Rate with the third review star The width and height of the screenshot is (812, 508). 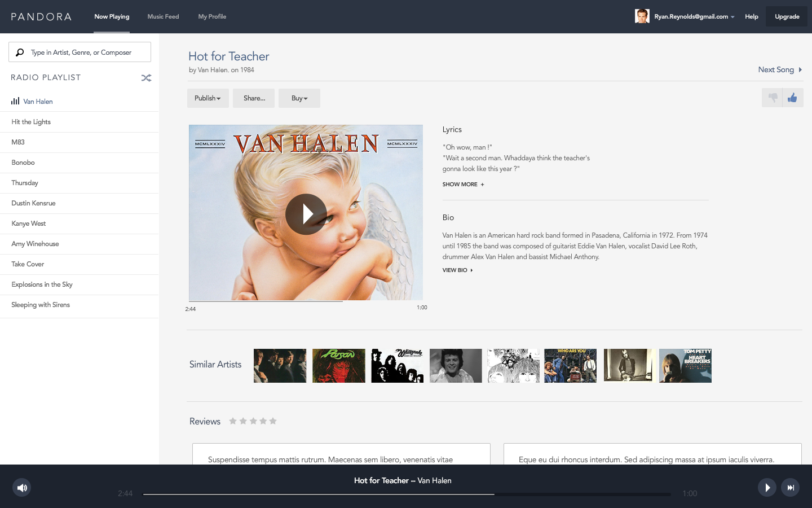(253, 421)
